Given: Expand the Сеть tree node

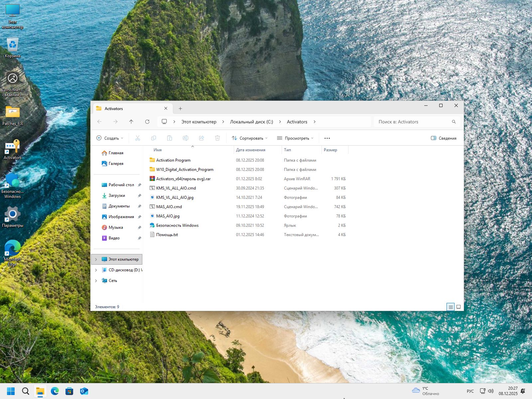Looking at the screenshot, I should point(96,281).
